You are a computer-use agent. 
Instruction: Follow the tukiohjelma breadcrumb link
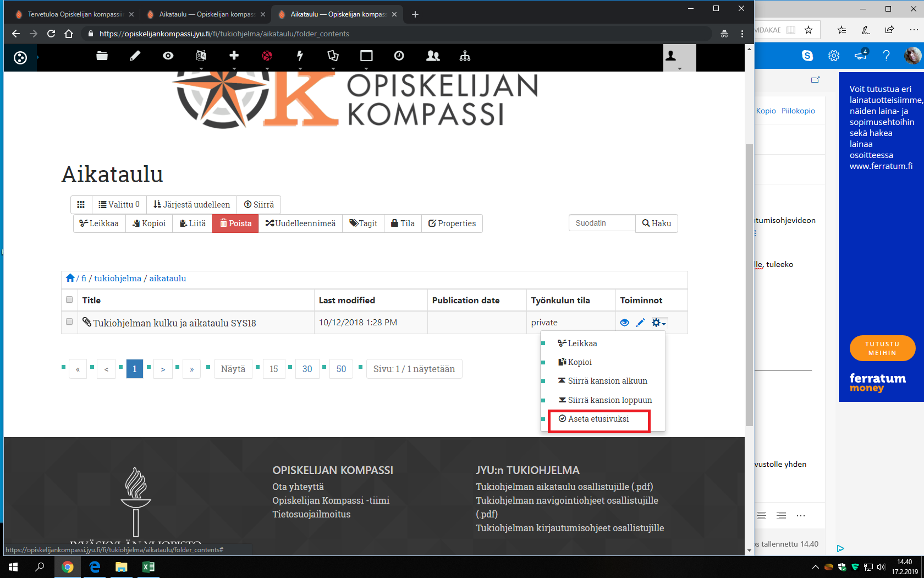tap(118, 279)
